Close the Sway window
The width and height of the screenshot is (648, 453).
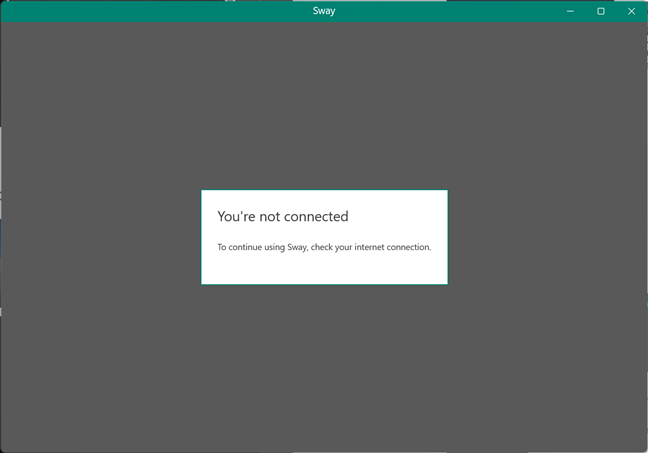(631, 11)
